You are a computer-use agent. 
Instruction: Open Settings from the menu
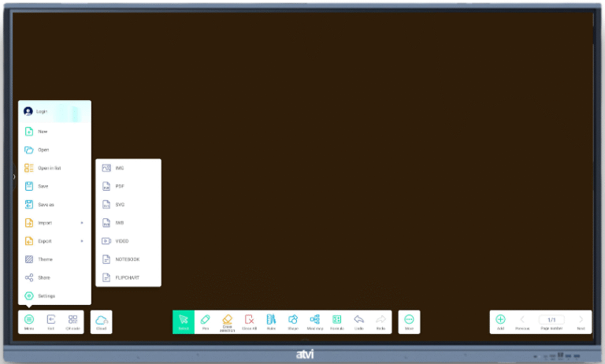pos(54,296)
